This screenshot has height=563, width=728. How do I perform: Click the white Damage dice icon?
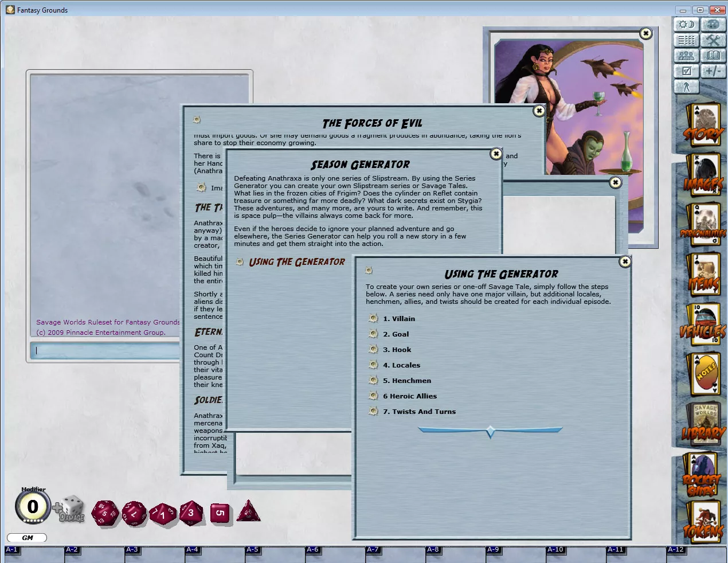tap(72, 509)
